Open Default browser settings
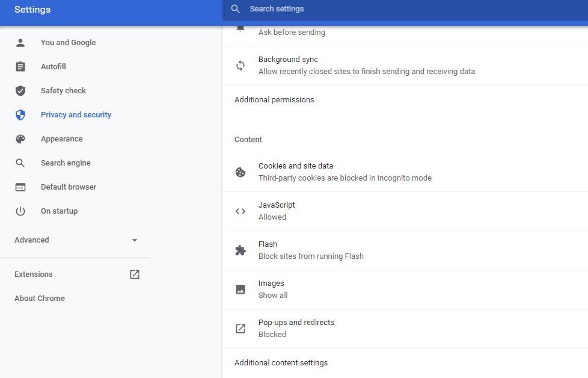This screenshot has height=378, width=588. point(69,187)
